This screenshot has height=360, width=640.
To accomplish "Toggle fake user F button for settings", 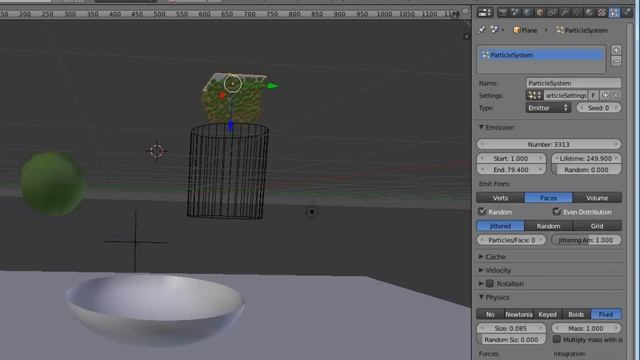I will click(x=593, y=96).
